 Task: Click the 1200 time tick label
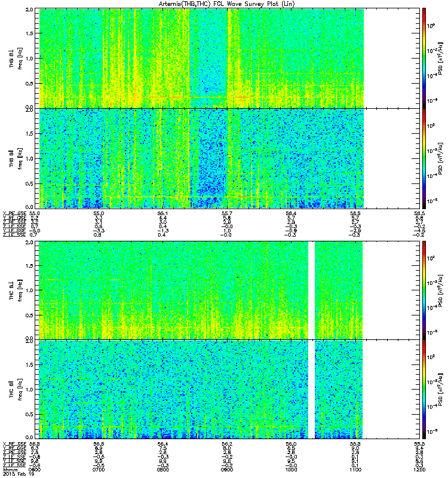click(419, 470)
